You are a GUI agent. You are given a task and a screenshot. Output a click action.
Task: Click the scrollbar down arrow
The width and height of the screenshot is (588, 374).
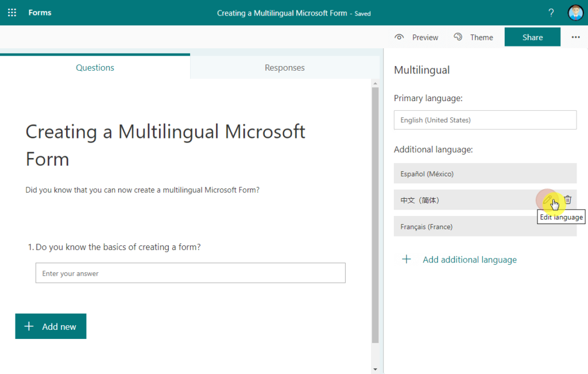point(375,369)
